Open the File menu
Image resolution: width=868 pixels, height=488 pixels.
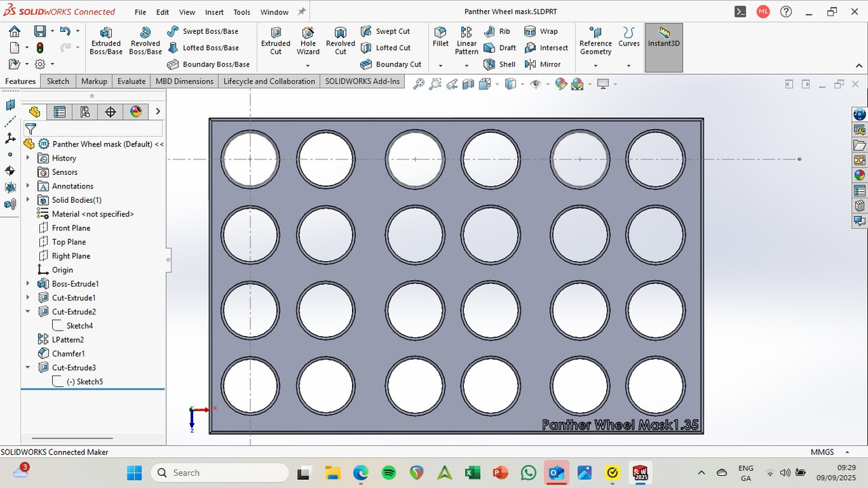[140, 12]
